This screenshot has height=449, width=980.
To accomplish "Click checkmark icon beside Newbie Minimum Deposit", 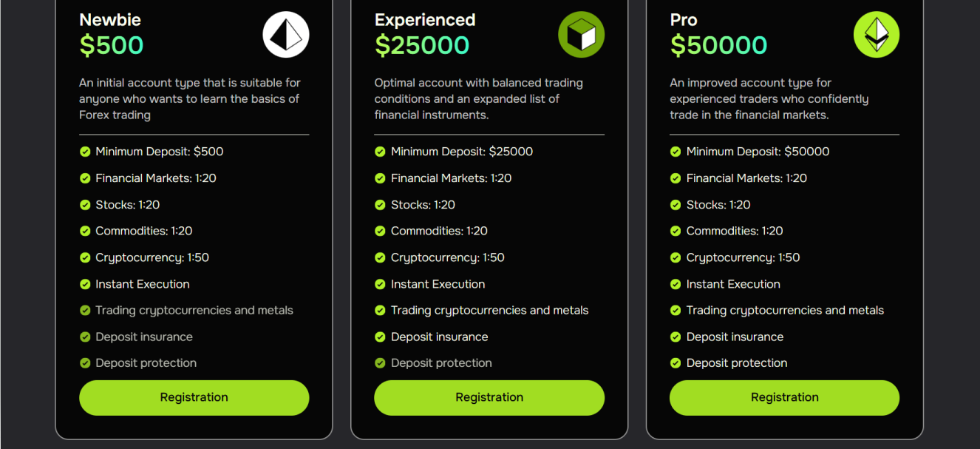I will 85,152.
